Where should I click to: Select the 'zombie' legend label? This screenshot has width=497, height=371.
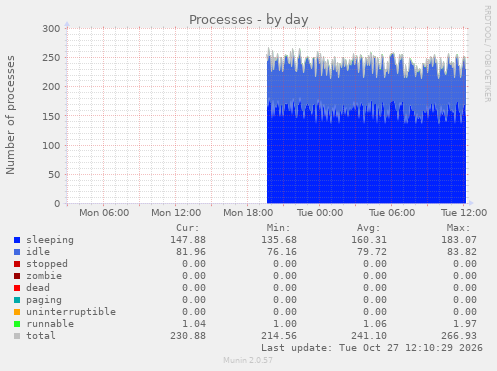point(44,276)
